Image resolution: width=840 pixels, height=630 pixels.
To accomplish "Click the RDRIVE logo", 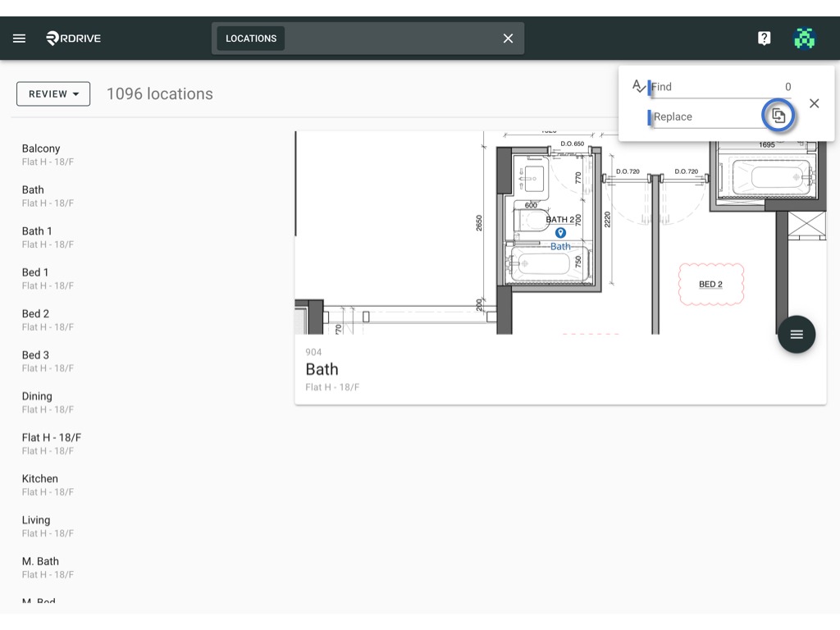I will tap(73, 39).
